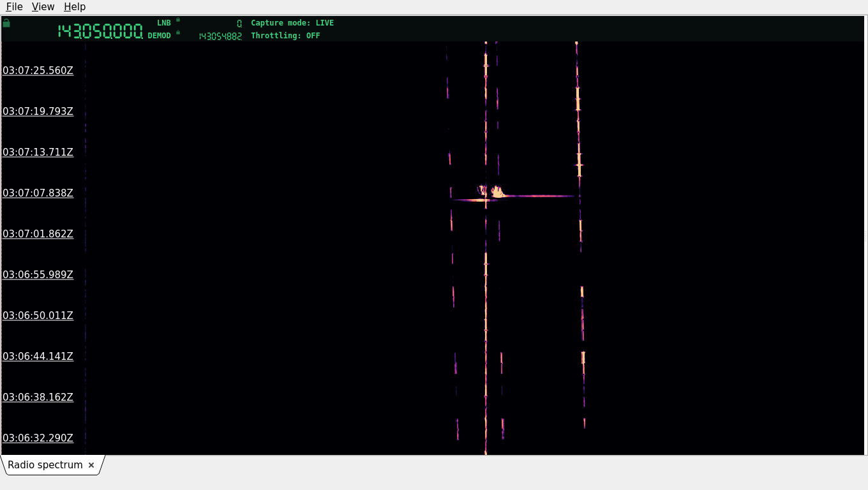868x490 pixels.
Task: Click timestamp 03:06:38.162Z
Action: click(38, 397)
